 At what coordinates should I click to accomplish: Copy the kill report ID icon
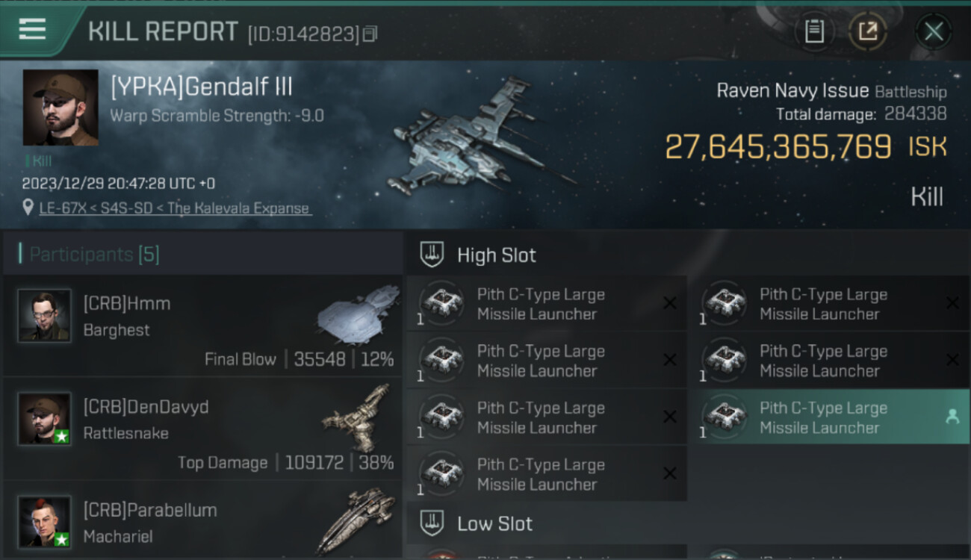370,34
